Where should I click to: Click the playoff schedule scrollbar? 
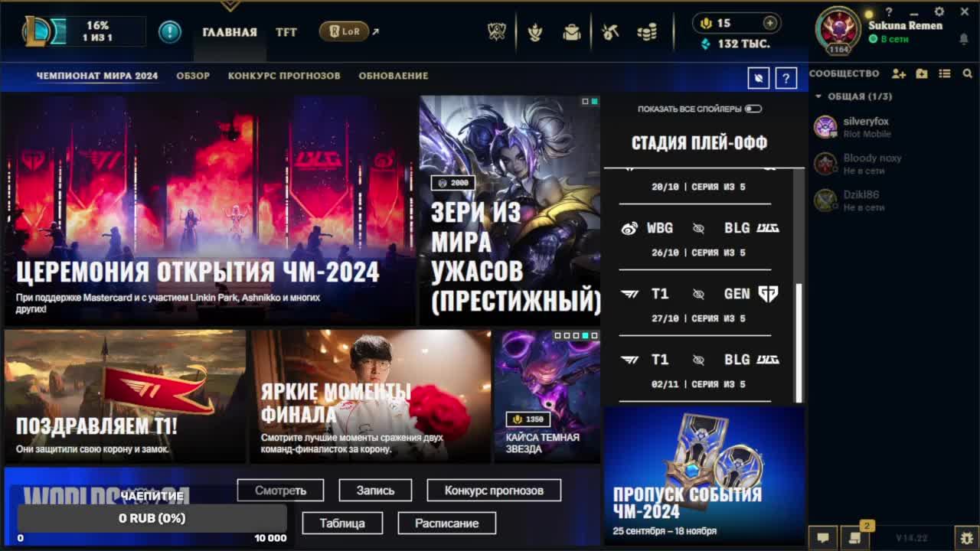click(799, 343)
